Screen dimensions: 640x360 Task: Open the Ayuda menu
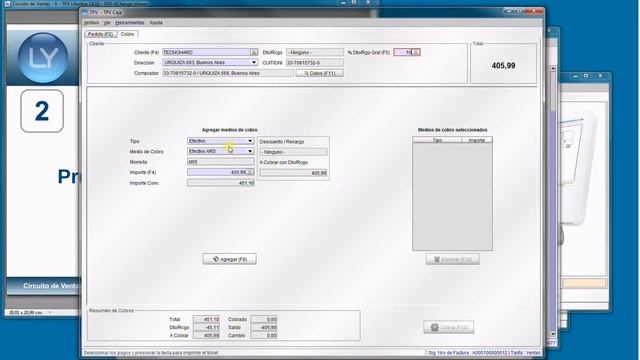pos(156,22)
